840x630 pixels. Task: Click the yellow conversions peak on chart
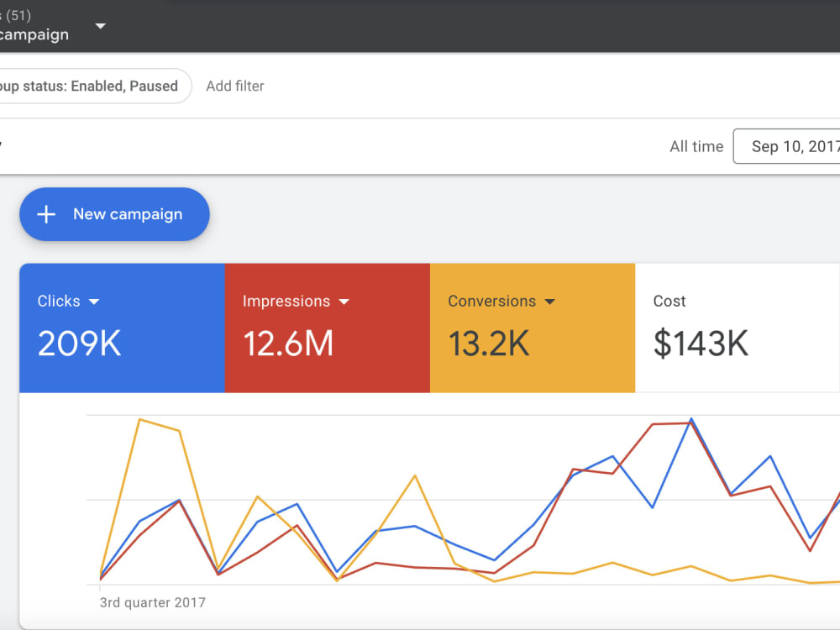(139, 419)
